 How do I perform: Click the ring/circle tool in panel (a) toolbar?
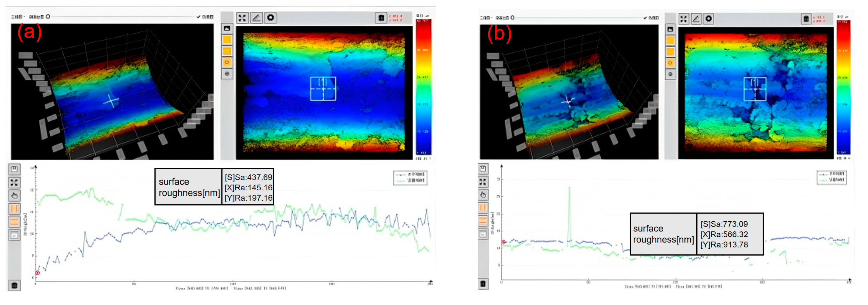pos(271,18)
